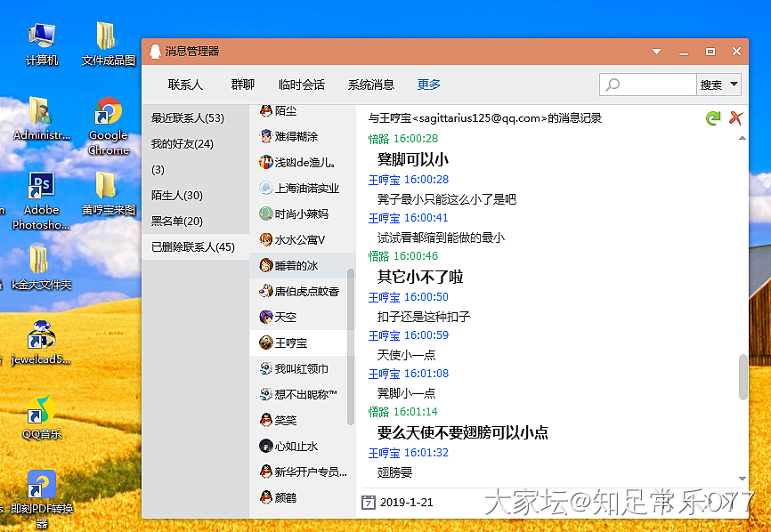
Task: Click the magnifier icon in search box
Action: click(x=613, y=85)
